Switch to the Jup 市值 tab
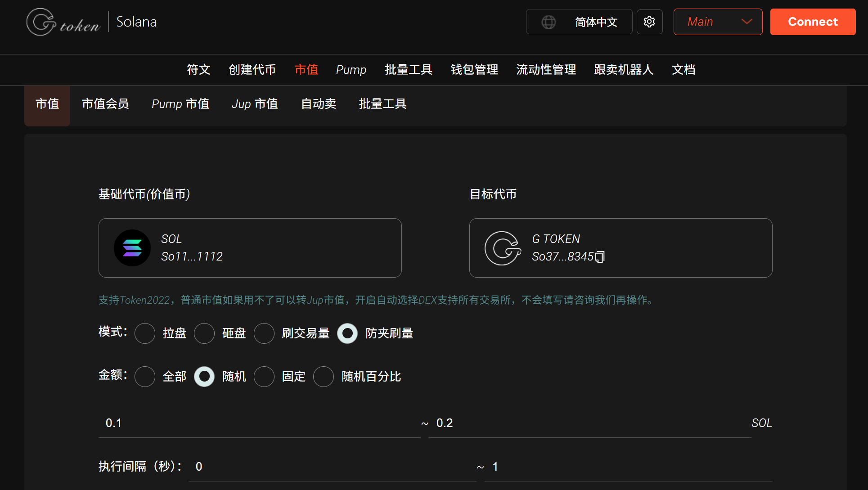Image resolution: width=868 pixels, height=490 pixels. tap(255, 104)
